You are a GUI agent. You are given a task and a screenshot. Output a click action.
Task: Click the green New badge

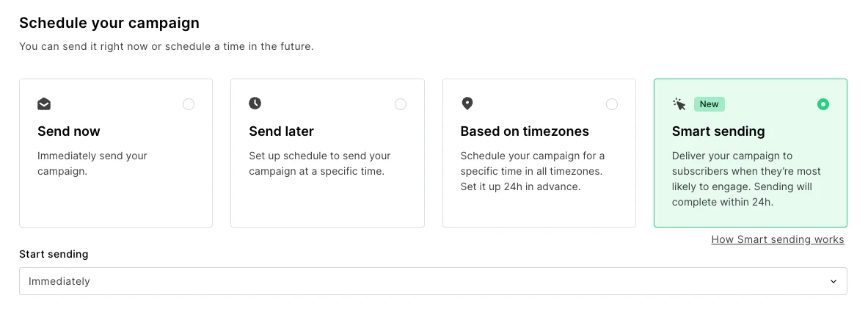[x=709, y=104]
